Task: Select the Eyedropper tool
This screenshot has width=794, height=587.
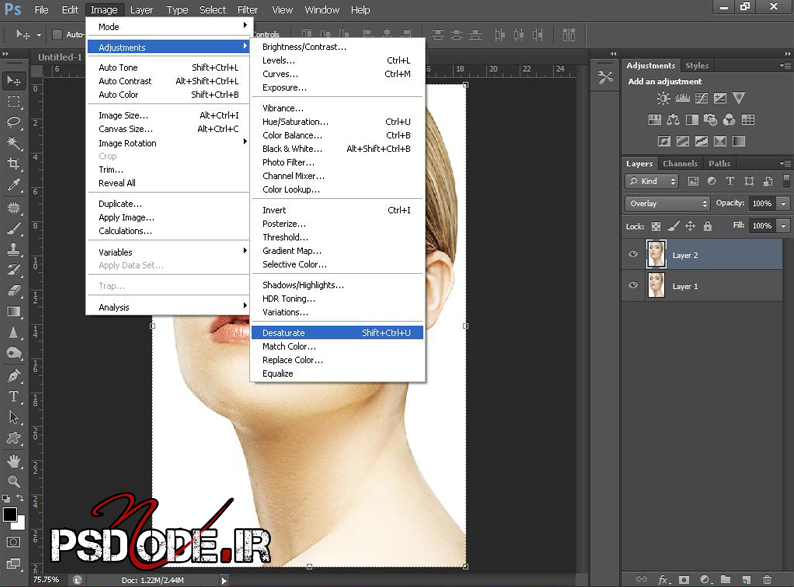Action: (14, 185)
